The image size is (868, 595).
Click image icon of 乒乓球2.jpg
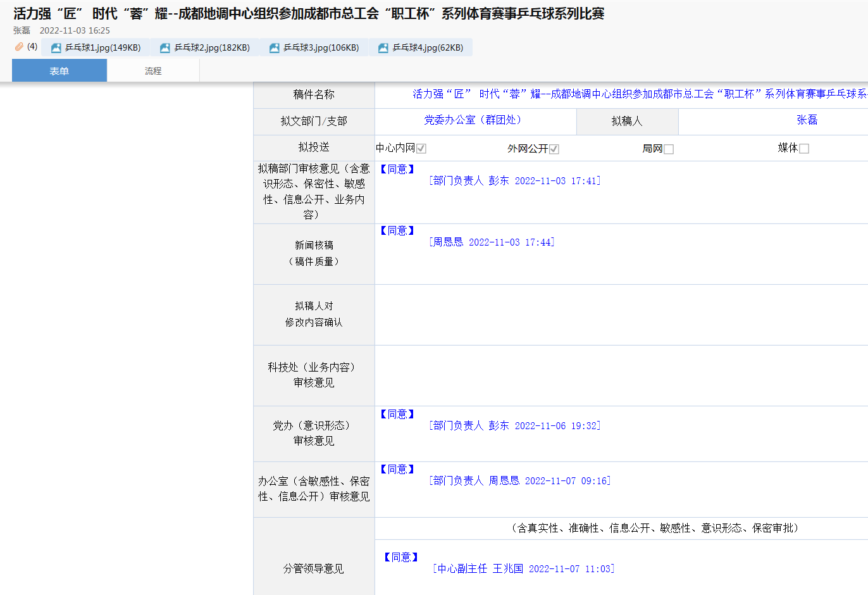click(x=165, y=48)
